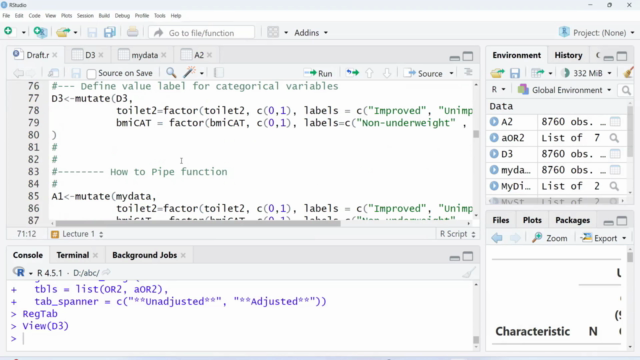Click Go to file/function search field
This screenshot has width=640, height=360.
[202, 33]
